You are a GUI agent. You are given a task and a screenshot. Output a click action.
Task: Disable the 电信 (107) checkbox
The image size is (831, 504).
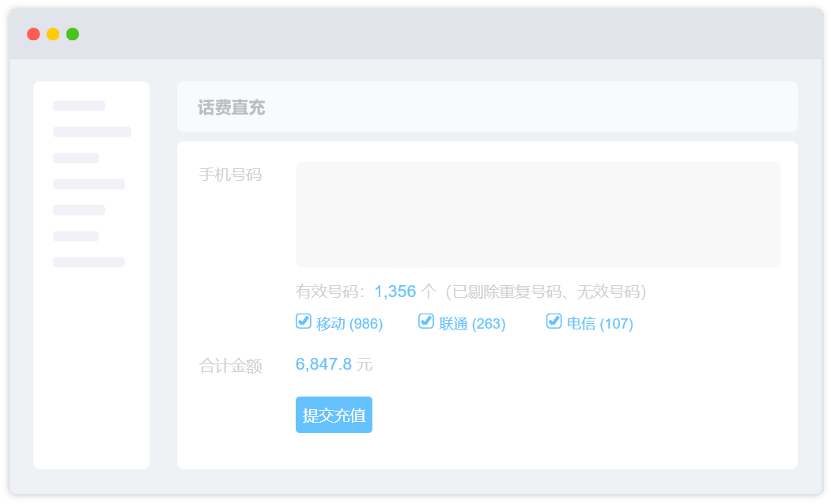coord(553,322)
